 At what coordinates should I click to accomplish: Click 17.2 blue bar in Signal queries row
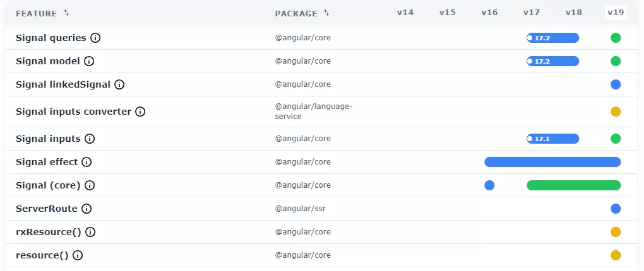point(553,38)
